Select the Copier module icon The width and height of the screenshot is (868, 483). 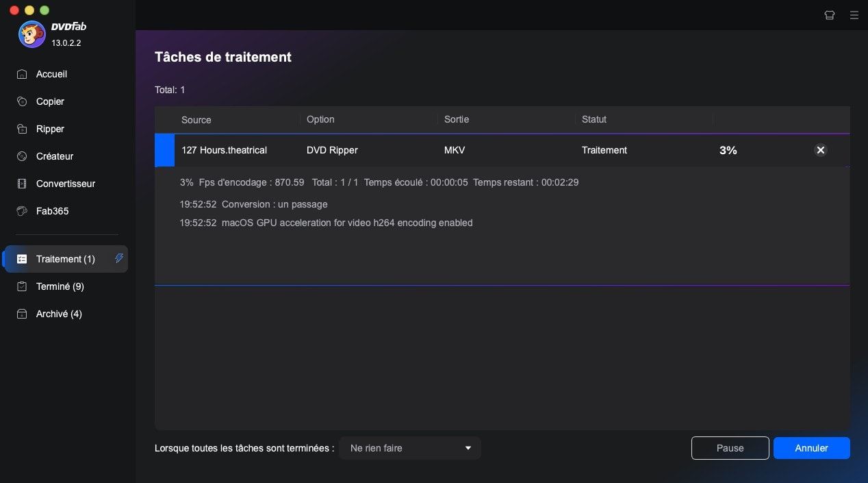[x=21, y=101]
